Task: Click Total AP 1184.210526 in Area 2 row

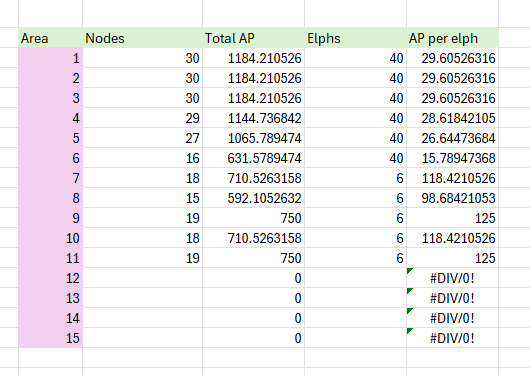Action: (254, 78)
